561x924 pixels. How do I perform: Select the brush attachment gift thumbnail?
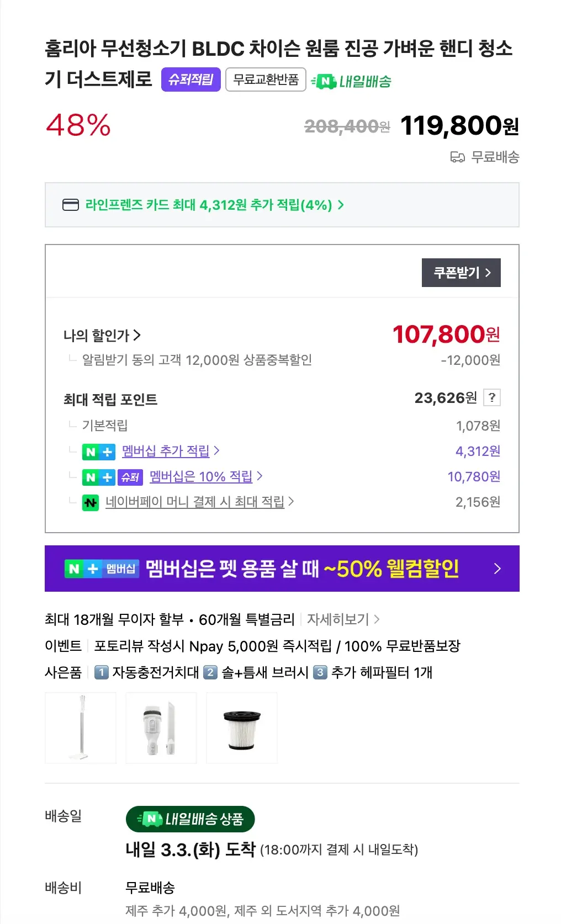point(161,727)
